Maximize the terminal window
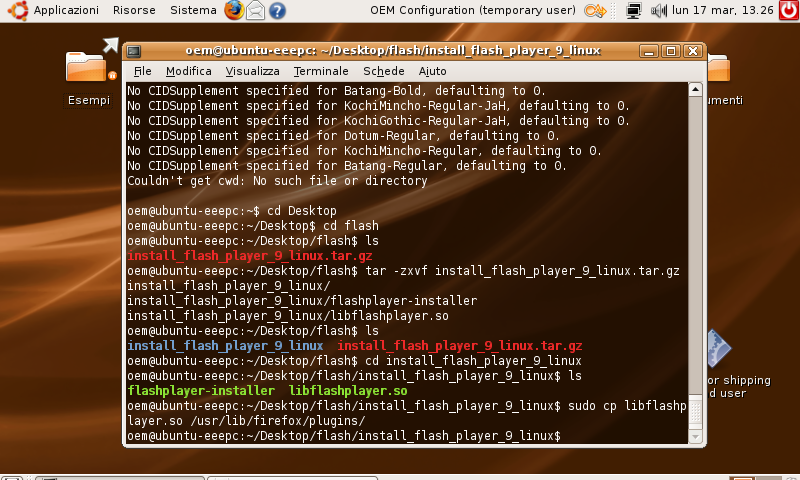800x480 pixels. pyautogui.click(x=671, y=51)
